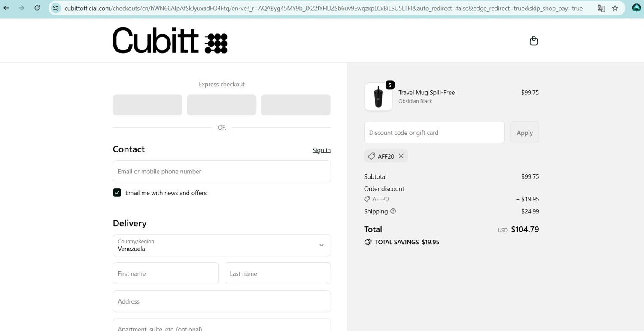Click the Travel Mug Spill-Free product name

[426, 92]
